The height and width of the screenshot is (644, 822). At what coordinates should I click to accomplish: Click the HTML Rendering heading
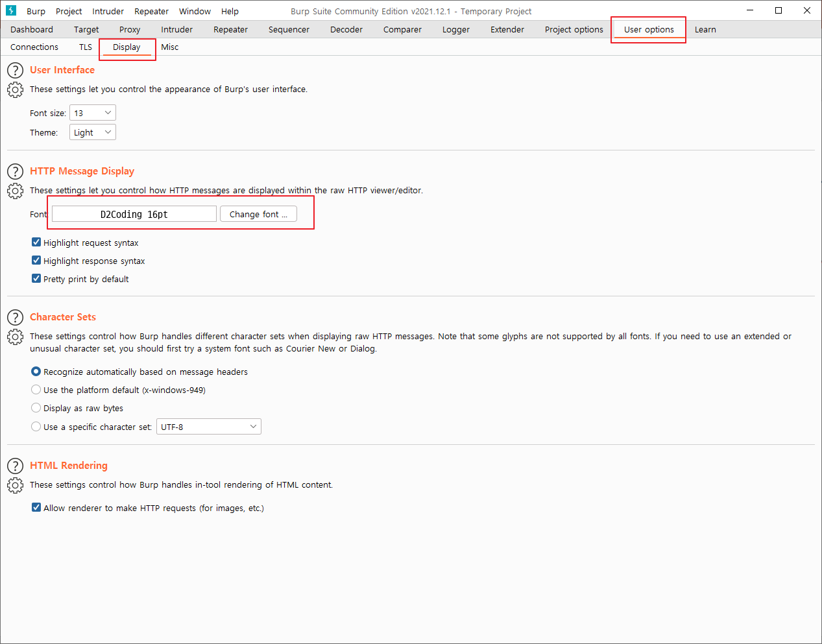[x=69, y=466]
